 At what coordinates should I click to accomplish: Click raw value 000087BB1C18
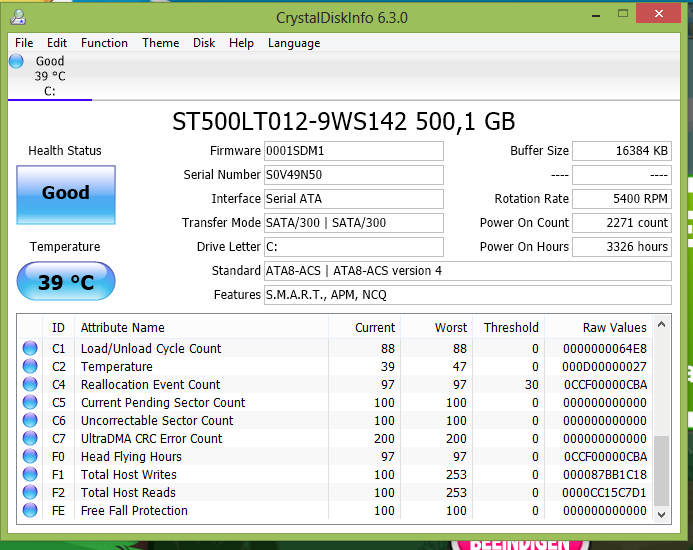click(605, 474)
